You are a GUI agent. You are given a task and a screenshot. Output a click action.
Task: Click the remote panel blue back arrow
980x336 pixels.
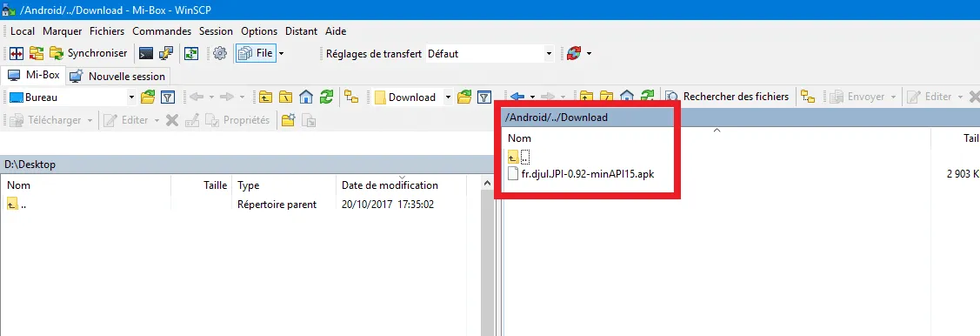point(517,97)
